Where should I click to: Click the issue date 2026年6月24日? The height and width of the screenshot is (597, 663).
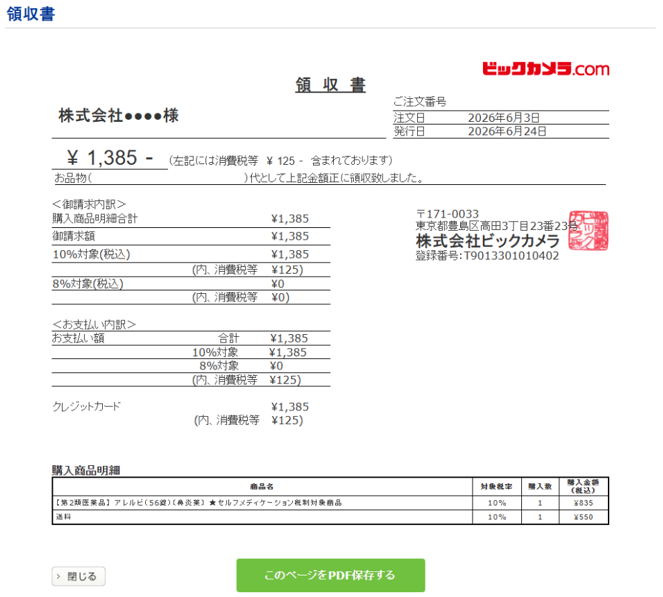[507, 131]
